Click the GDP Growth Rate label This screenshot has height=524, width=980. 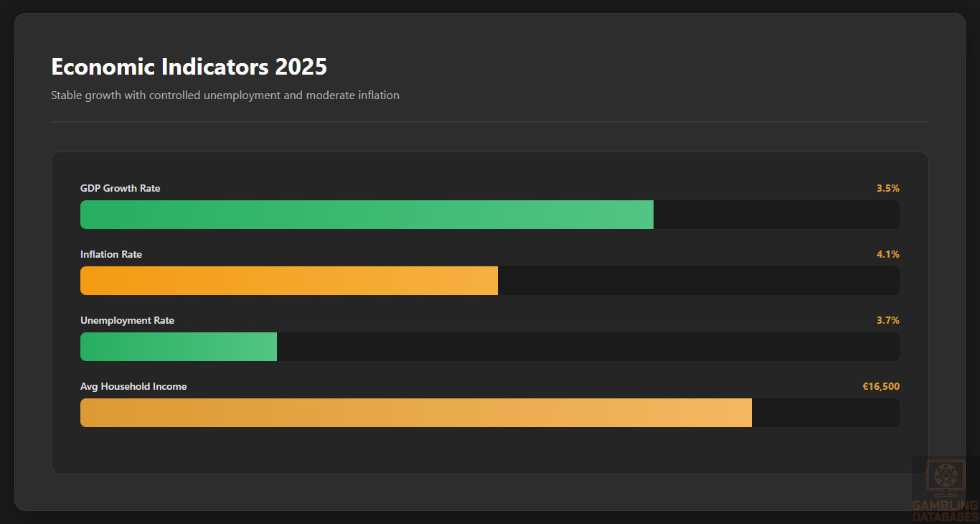click(x=120, y=189)
